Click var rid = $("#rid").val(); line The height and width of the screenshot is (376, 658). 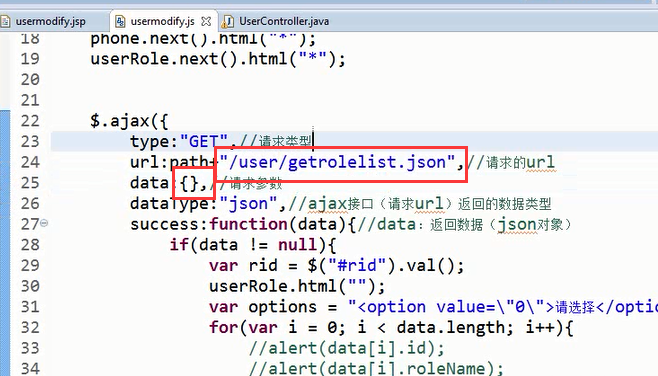tap(337, 266)
